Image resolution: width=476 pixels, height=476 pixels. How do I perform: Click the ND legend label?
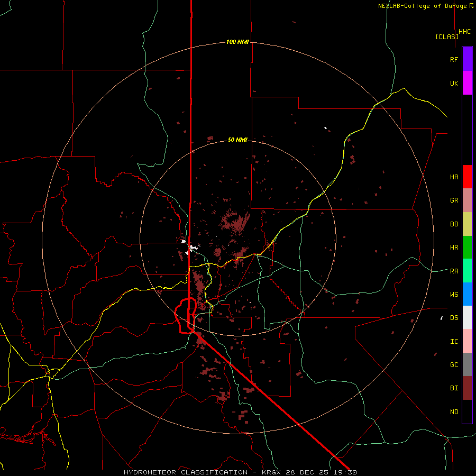click(454, 412)
